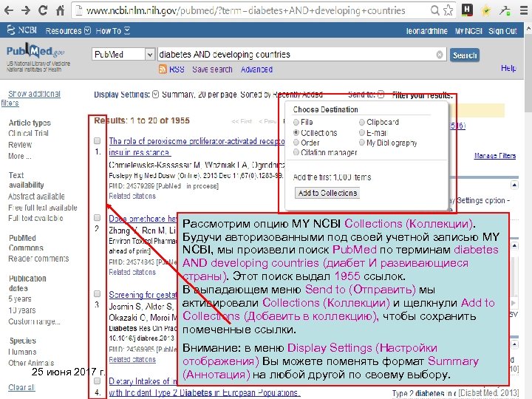Filter by Clinical Trial article type
532x399 pixels.
tap(28, 133)
